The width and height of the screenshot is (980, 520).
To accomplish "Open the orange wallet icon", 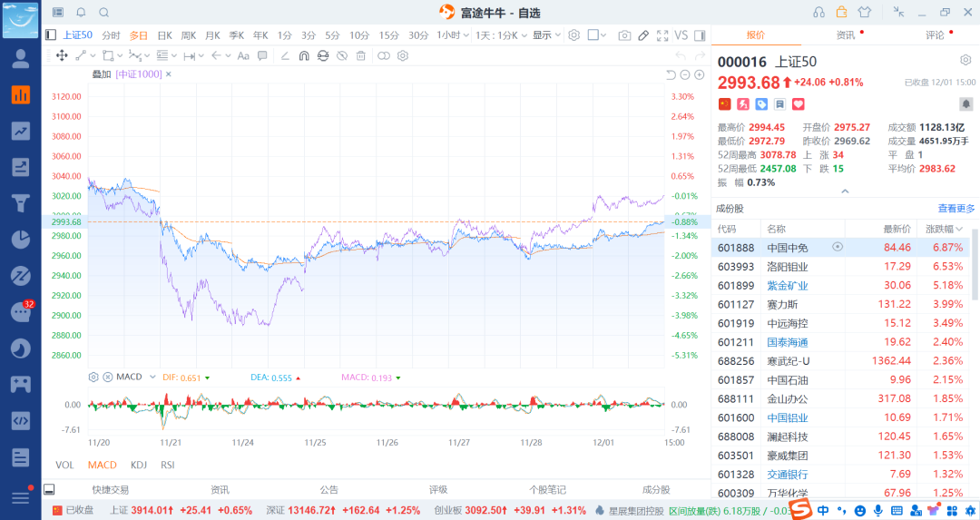I will [x=841, y=12].
